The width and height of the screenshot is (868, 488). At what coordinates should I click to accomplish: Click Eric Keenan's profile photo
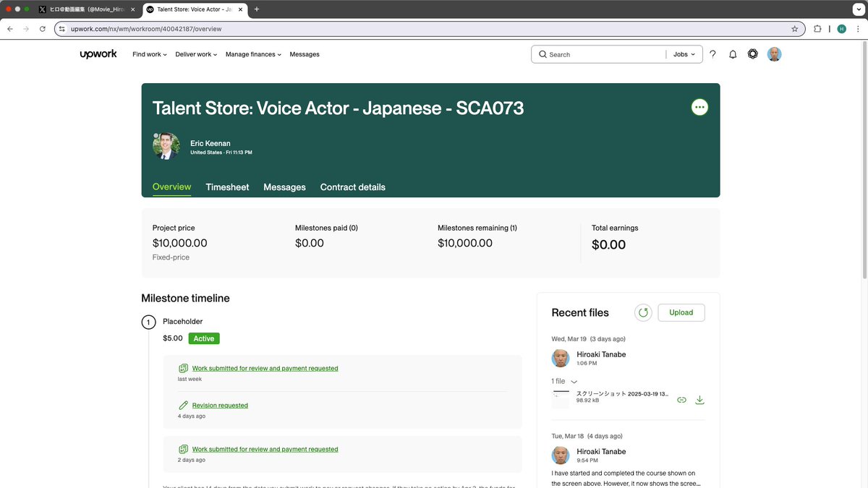coord(166,146)
